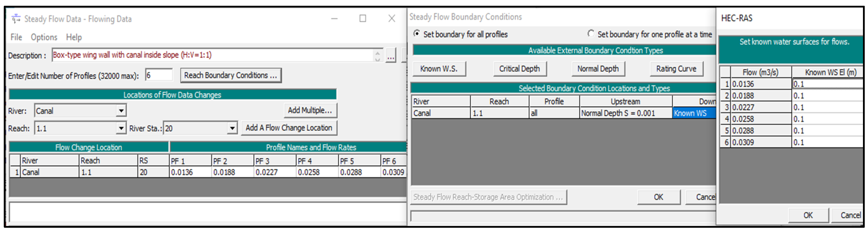This screenshot has height=232, width=868.
Task: Click the Steady Flow Data window icon
Action: (16, 19)
